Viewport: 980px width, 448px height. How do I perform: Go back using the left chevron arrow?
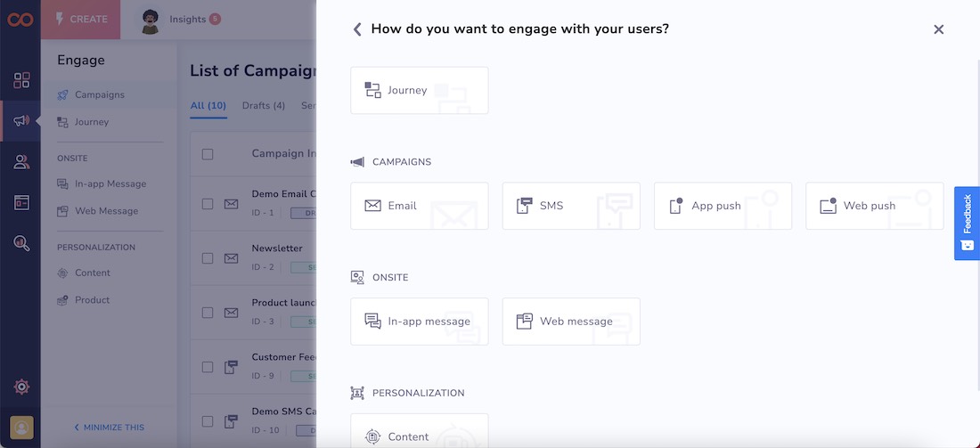point(357,29)
